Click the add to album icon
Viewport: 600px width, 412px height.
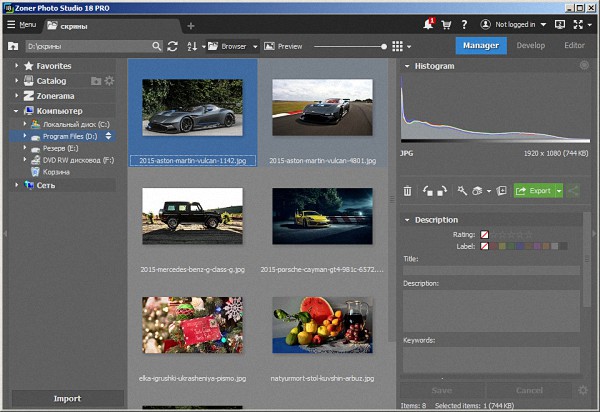[x=501, y=191]
